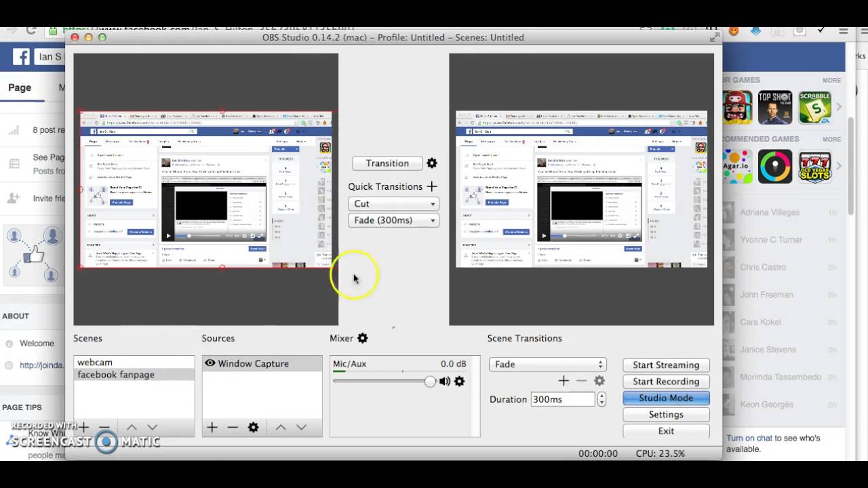Click the right program output thumbnail

pyautogui.click(x=581, y=189)
